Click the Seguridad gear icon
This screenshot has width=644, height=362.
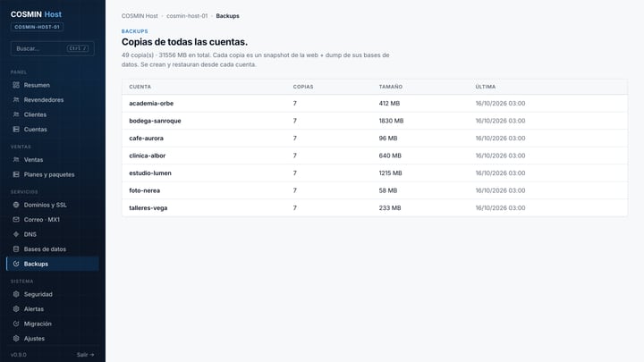[16, 294]
